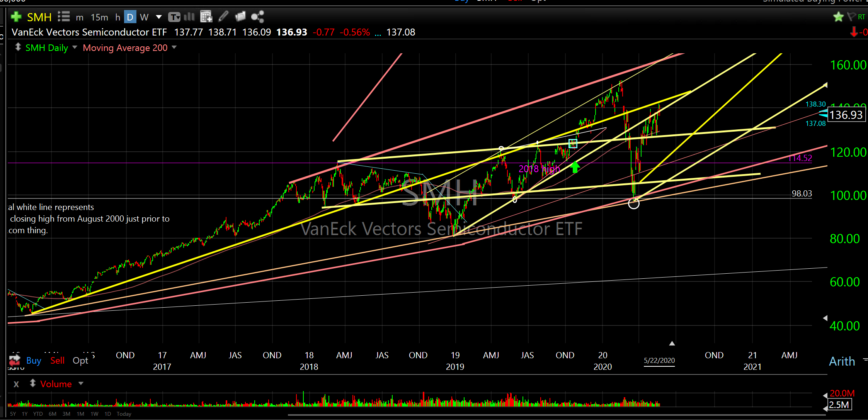Image resolution: width=868 pixels, height=420 pixels.
Task: Click the share nodes icon
Action: click(257, 17)
